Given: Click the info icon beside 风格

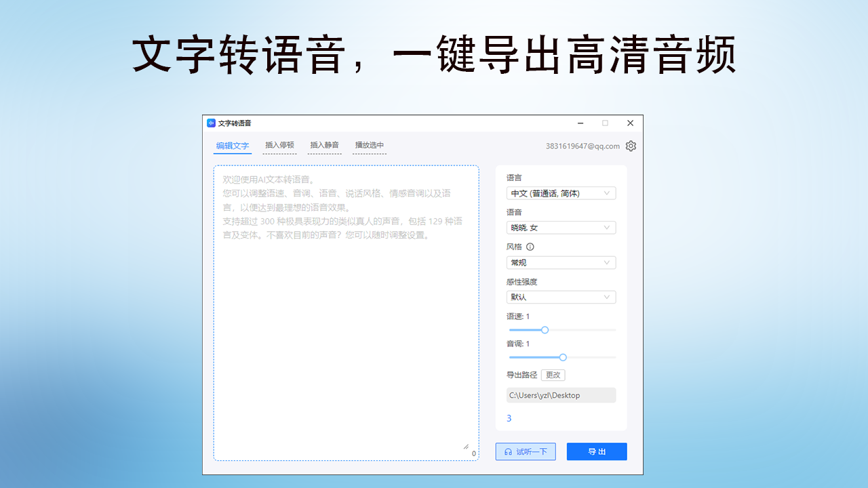Looking at the screenshot, I should click(x=530, y=247).
